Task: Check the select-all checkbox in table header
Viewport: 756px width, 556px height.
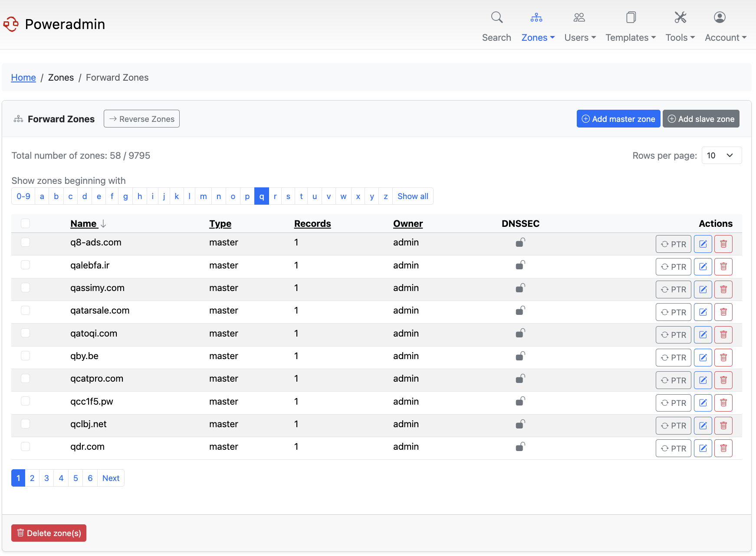Action: tap(25, 223)
